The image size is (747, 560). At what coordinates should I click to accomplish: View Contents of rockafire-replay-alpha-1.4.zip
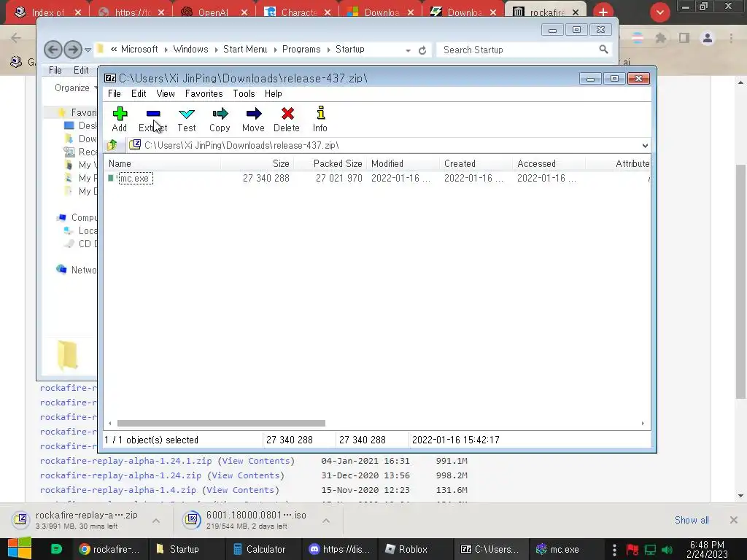(241, 490)
